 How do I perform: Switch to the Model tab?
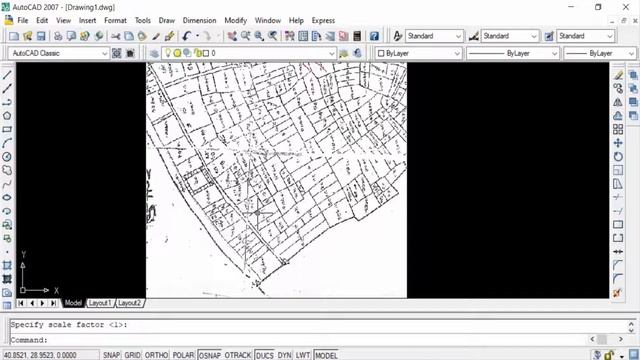tap(73, 303)
